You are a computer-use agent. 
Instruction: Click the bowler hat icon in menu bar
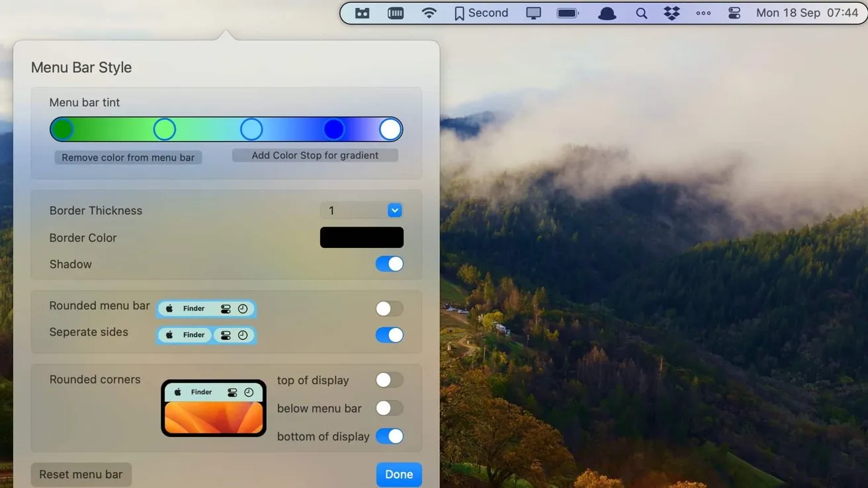(607, 13)
